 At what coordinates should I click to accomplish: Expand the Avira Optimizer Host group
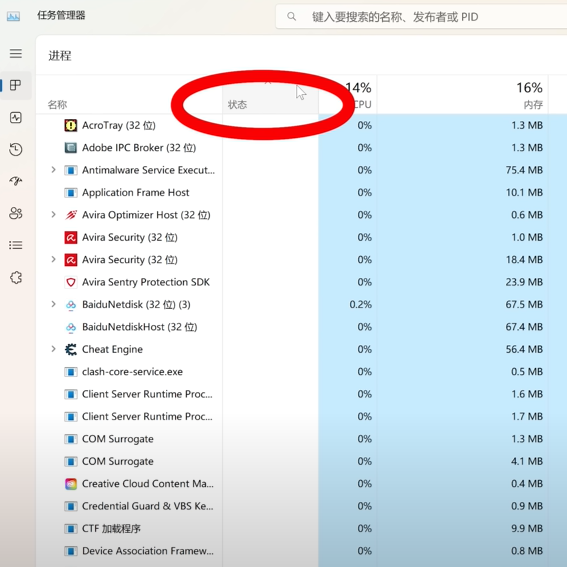[x=53, y=214]
